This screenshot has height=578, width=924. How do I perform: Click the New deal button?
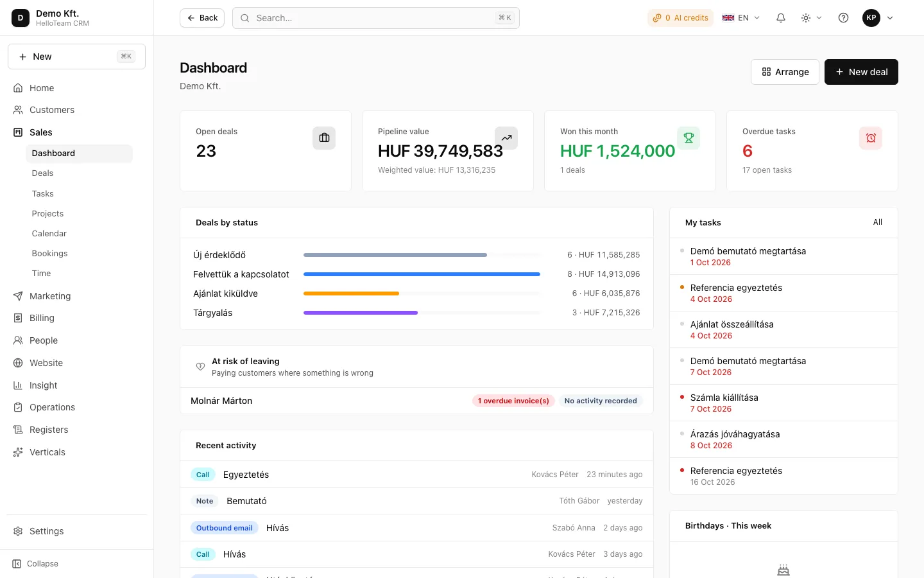click(861, 72)
